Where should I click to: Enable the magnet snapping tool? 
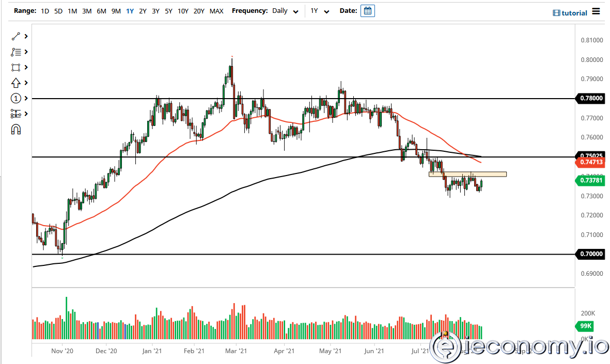(x=15, y=129)
